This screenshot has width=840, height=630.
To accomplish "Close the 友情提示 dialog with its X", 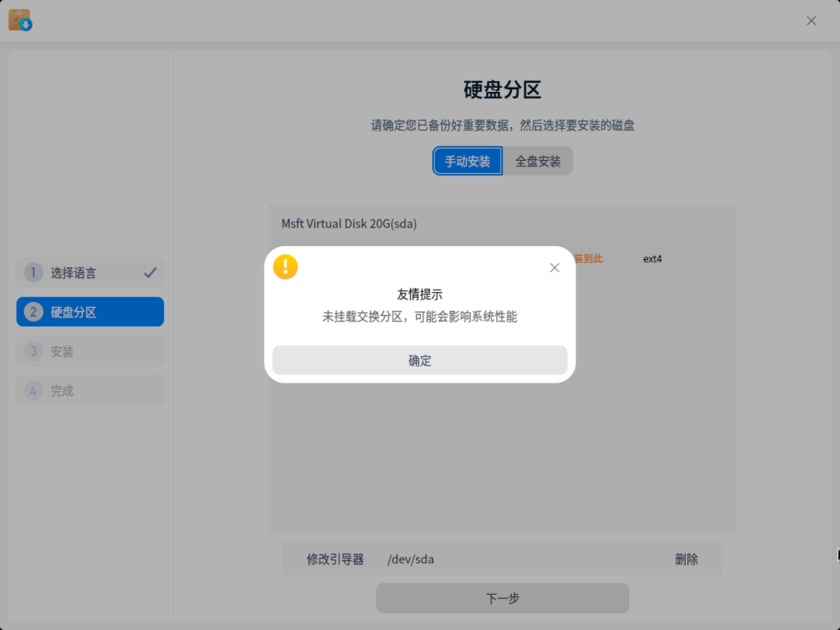I will (555, 268).
